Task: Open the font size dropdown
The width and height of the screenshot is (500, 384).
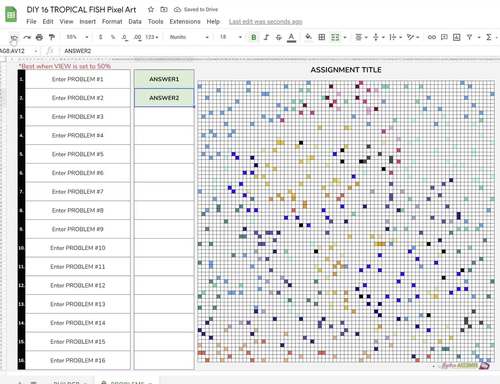Action: 231,37
